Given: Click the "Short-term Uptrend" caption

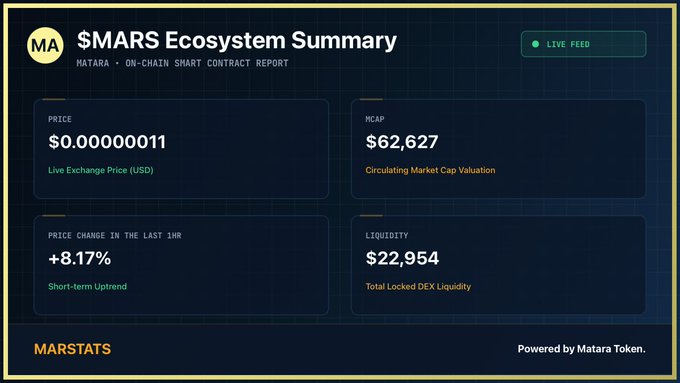Looking at the screenshot, I should pos(88,286).
